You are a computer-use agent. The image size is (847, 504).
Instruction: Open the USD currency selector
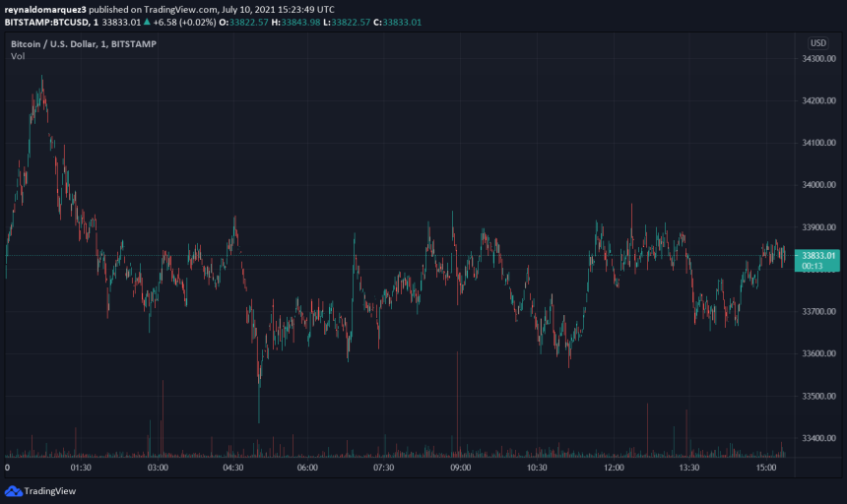click(817, 43)
